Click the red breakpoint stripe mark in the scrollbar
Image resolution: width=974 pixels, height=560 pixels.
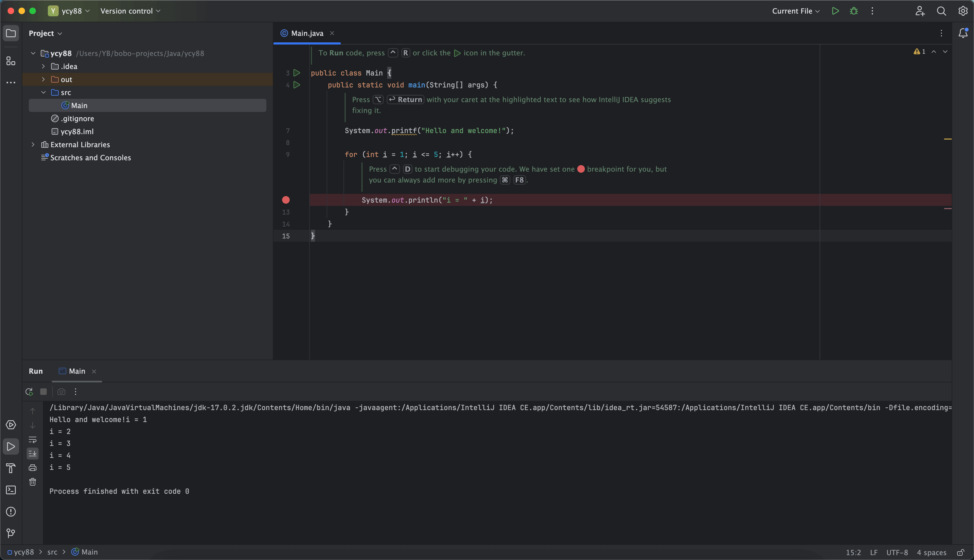948,209
